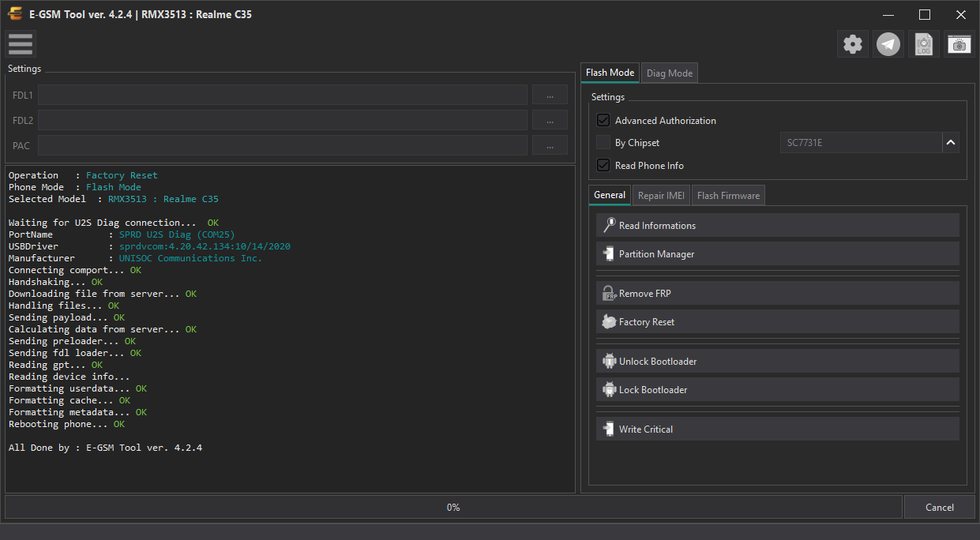This screenshot has width=980, height=540.
Task: Run the Remove FRP button
Action: pos(778,293)
